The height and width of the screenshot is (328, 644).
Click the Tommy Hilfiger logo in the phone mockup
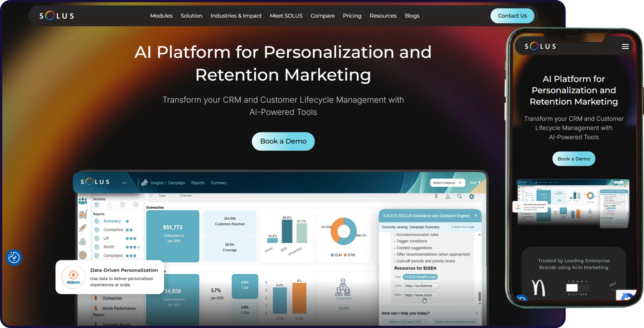tap(578, 288)
